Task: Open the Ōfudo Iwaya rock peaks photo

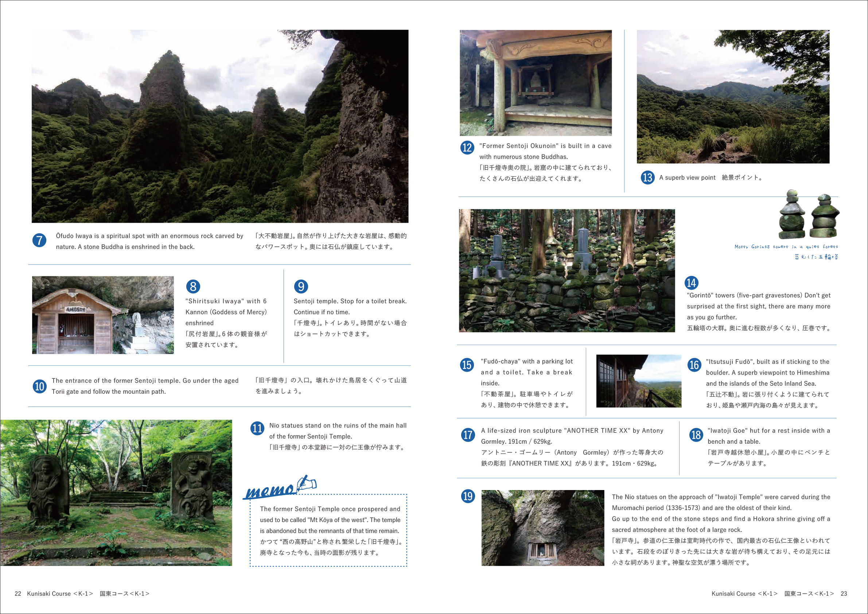Action: 220,126
